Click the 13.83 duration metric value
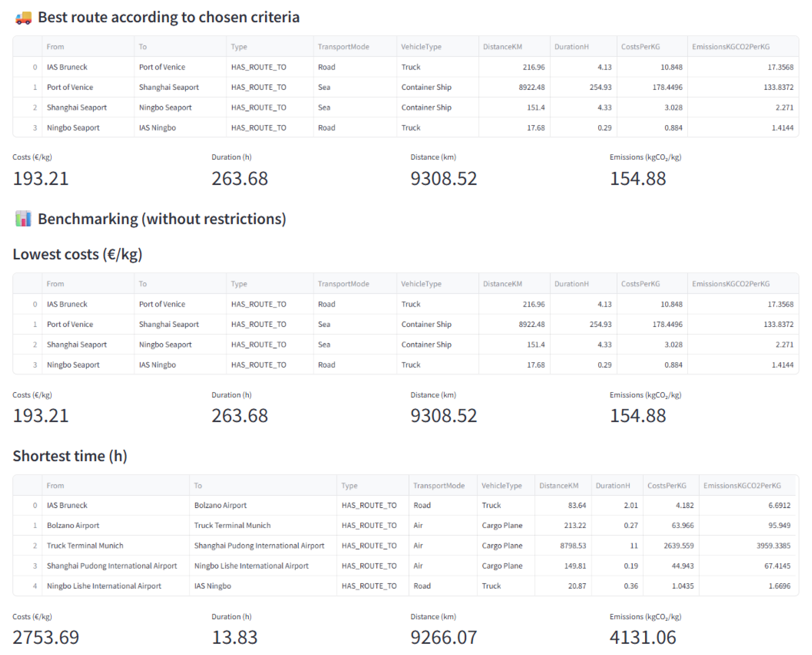 tap(234, 637)
